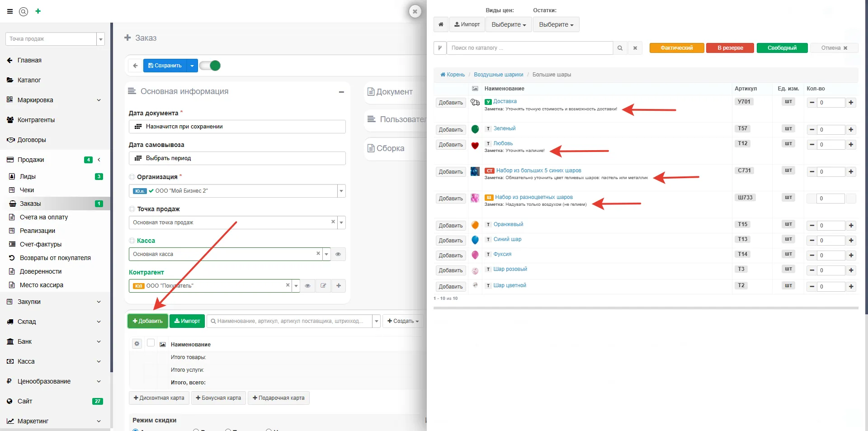Click Добавить button for Доставка row
Image resolution: width=868 pixels, height=431 pixels.
pos(450,103)
